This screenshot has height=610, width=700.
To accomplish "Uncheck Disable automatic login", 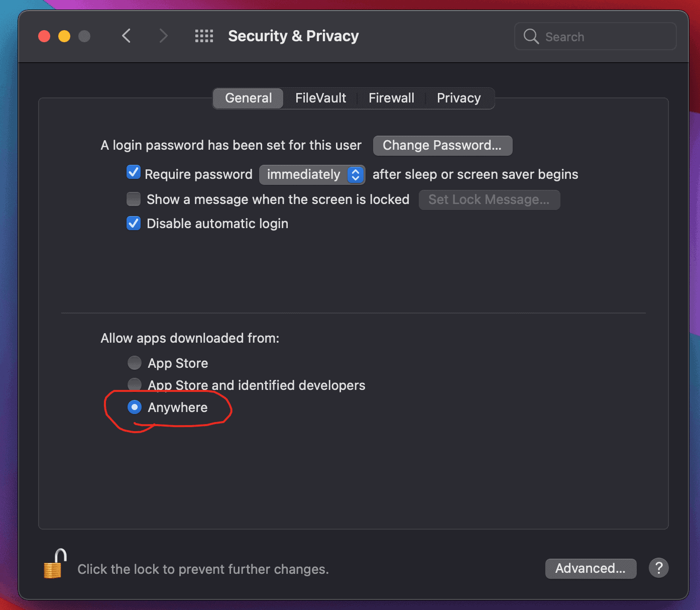I will coord(134,223).
